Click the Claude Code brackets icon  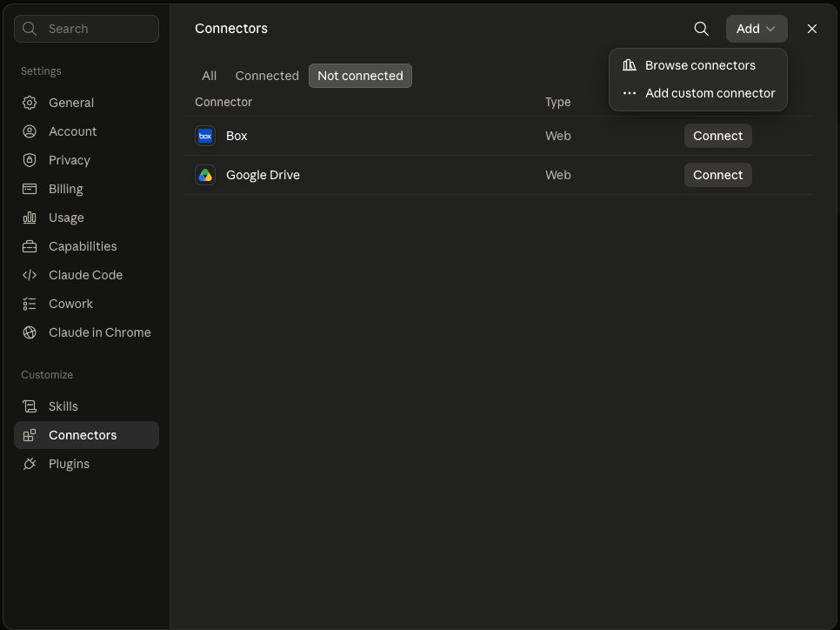tap(30, 275)
